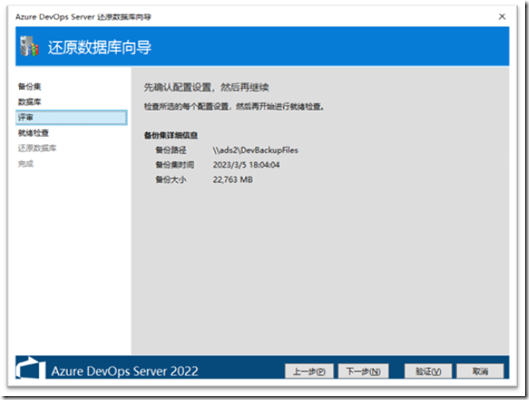This screenshot has width=529, height=400.
Task: Click the 还原数据库向导 header title
Action: pyautogui.click(x=100, y=47)
